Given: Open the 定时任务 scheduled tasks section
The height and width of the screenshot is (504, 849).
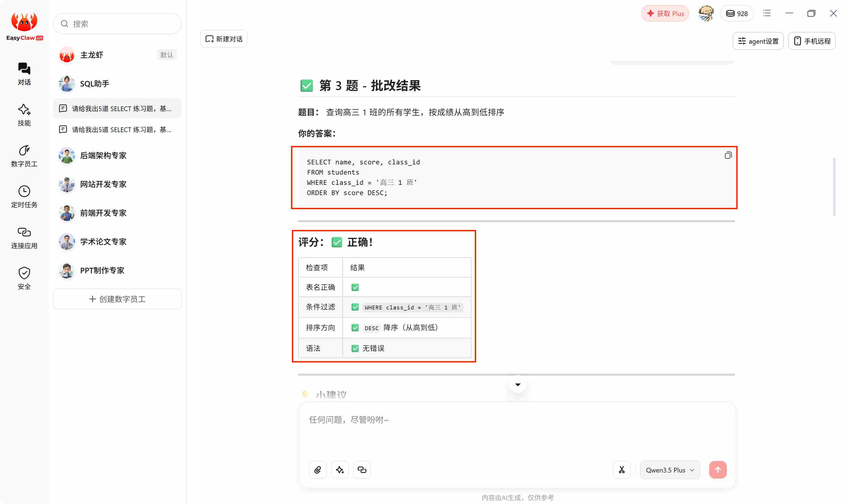Looking at the screenshot, I should (24, 197).
